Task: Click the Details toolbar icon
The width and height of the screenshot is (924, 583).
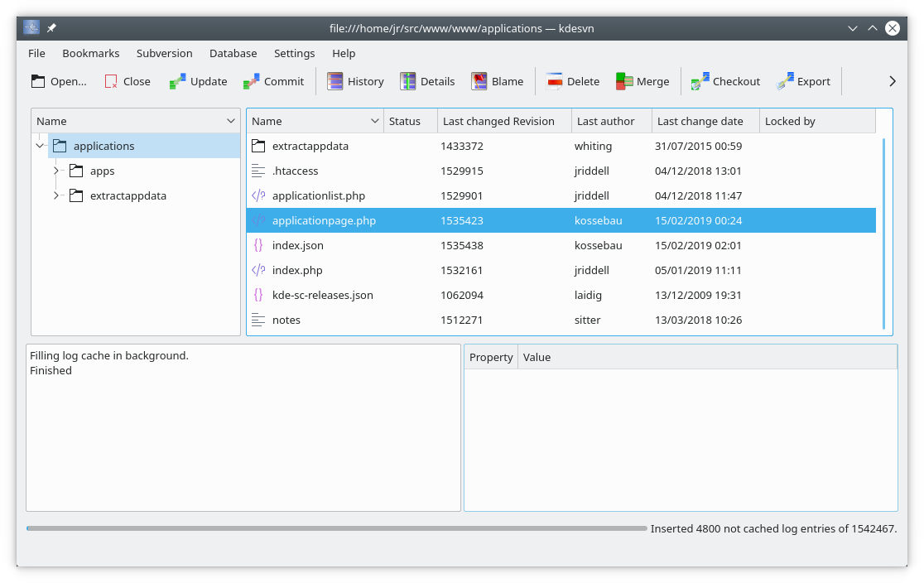Action: (408, 81)
